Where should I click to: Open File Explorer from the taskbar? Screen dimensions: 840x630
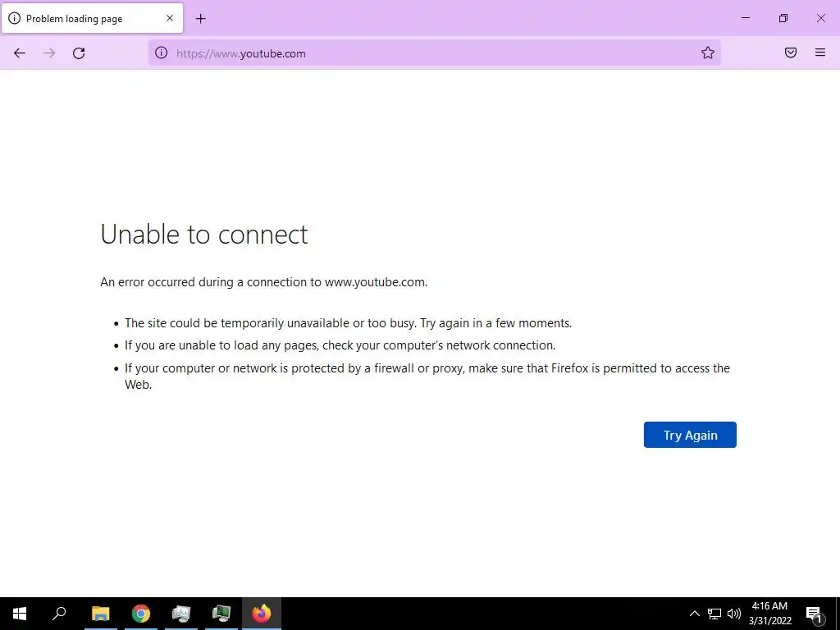click(x=101, y=614)
